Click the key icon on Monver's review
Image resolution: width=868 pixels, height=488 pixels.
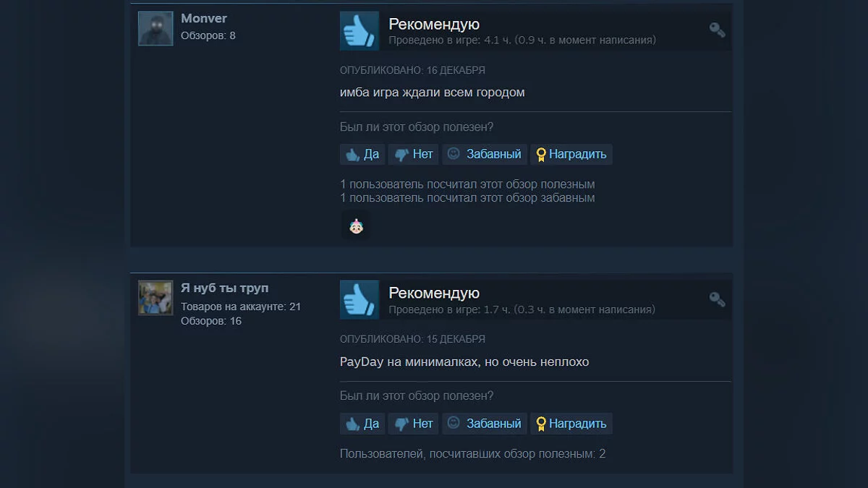717,30
